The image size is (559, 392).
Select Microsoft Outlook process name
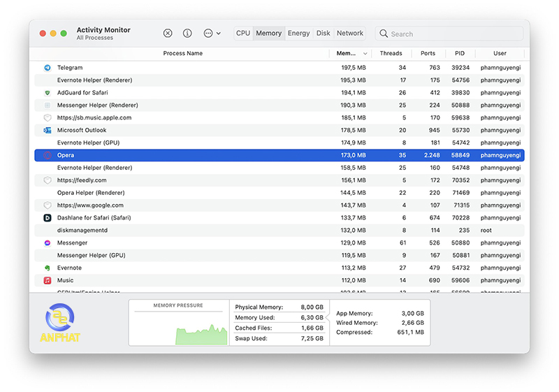click(82, 130)
